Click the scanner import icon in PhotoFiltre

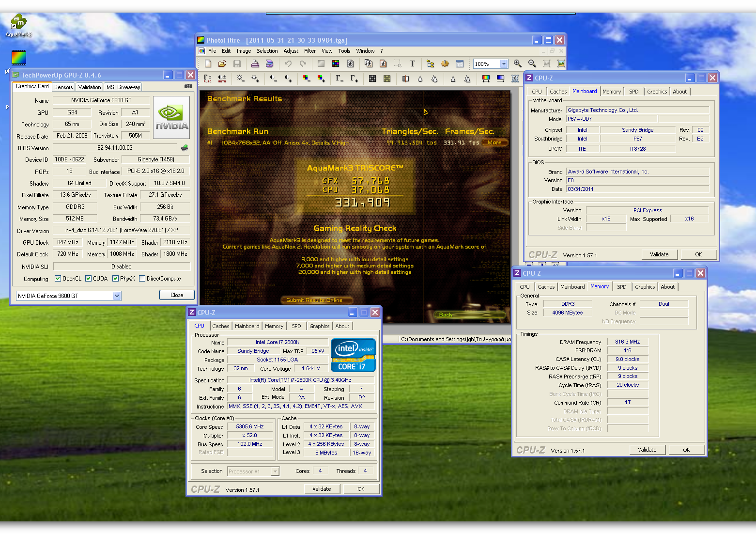tap(270, 63)
